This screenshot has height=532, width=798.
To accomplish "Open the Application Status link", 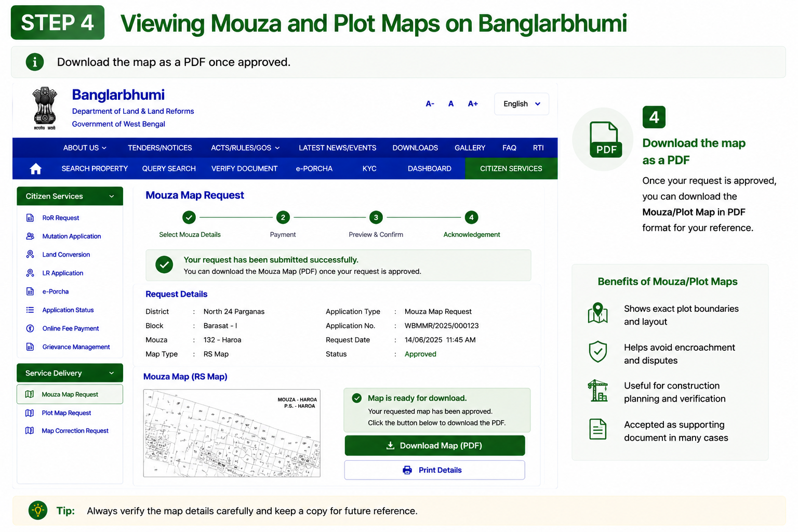I will (68, 310).
